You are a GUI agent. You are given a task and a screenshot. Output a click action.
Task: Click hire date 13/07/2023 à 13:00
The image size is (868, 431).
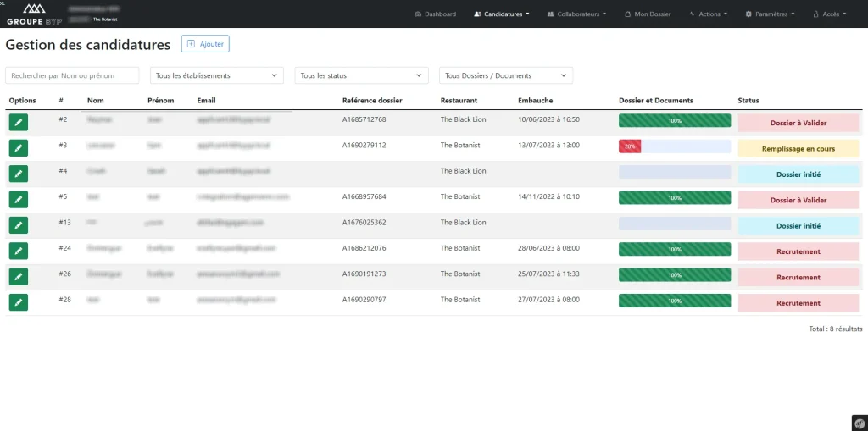tap(548, 146)
